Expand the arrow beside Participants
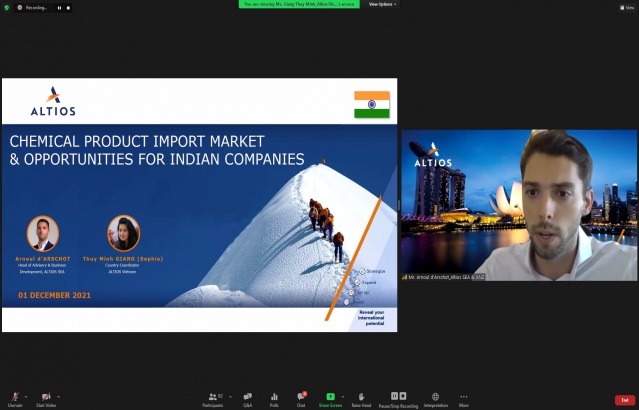 (x=230, y=397)
